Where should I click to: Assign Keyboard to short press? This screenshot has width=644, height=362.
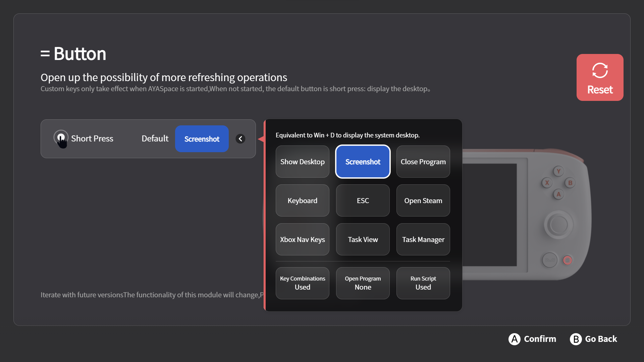coord(302,200)
